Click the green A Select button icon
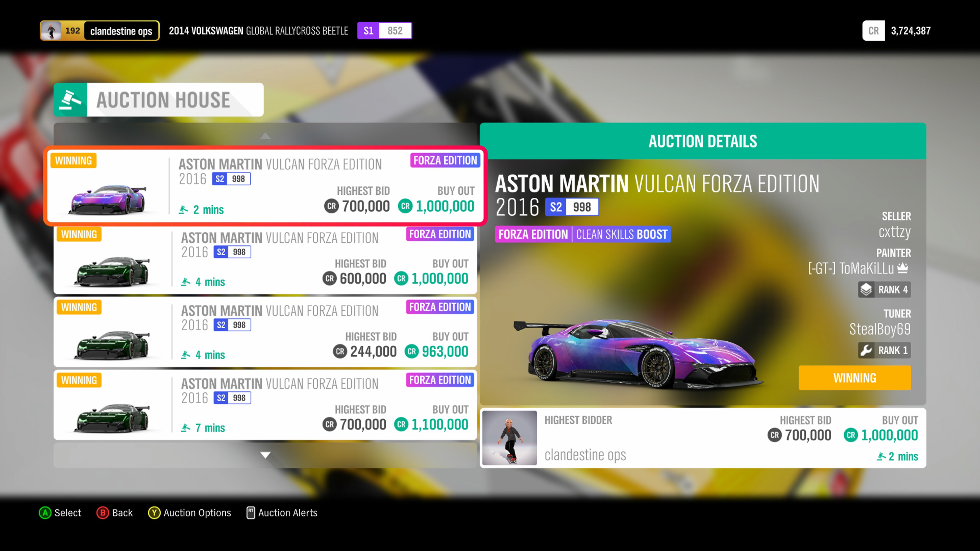980x551 pixels. [x=45, y=512]
